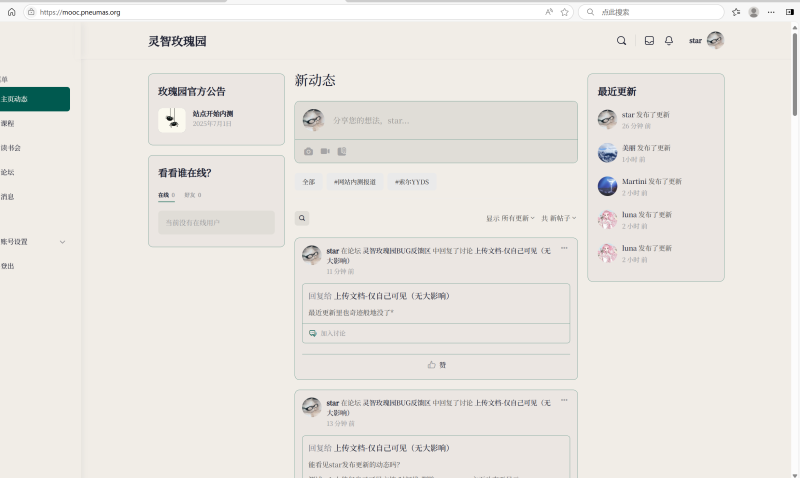Expand the 账号设置 sidebar menu
The image size is (800, 478).
(x=62, y=242)
